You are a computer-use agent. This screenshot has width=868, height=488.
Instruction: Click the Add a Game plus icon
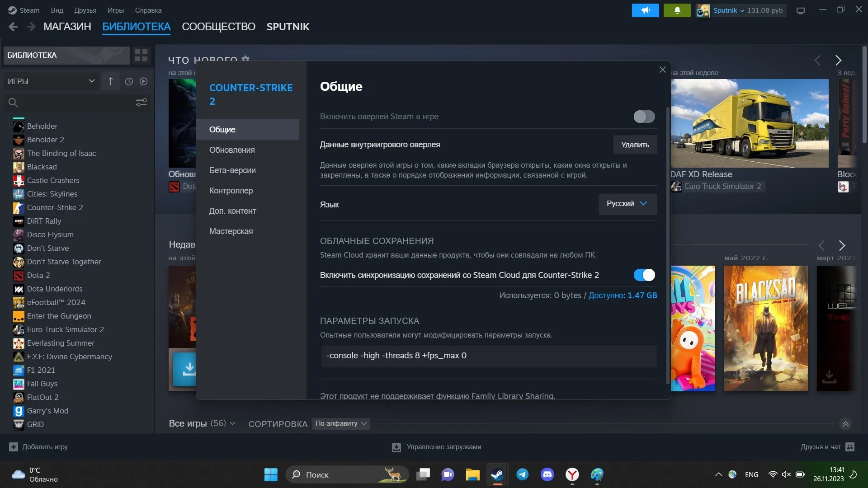click(x=14, y=447)
